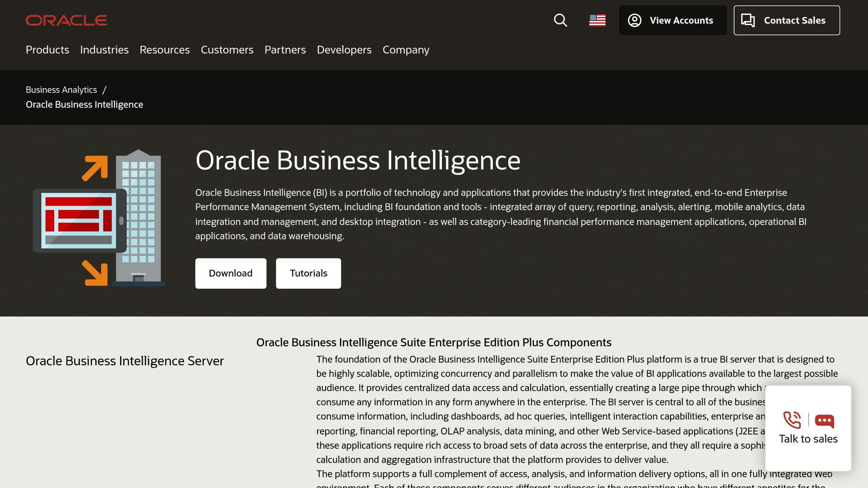The image size is (868, 488).
Task: Click the tablet and building illustration
Action: [99, 218]
